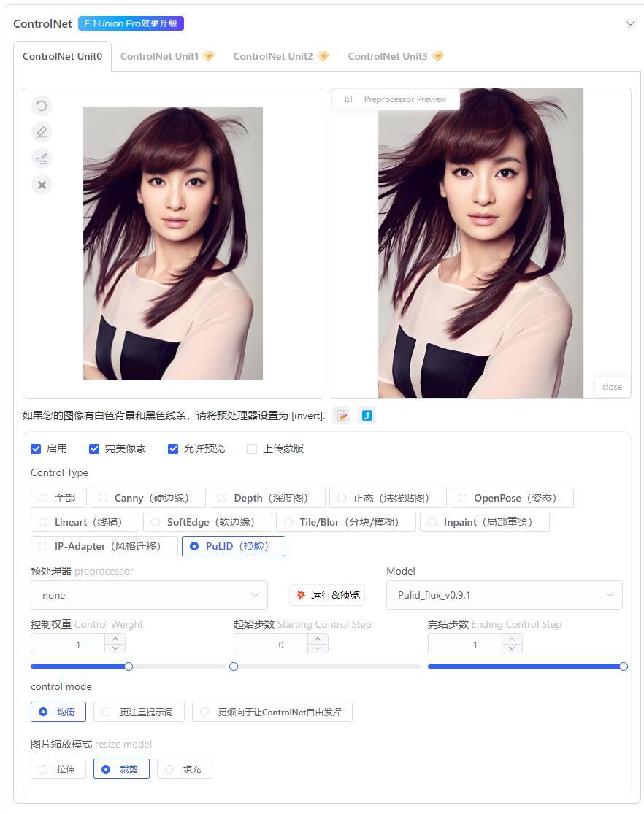Click the blue arrow send dimensions icon

[x=367, y=415]
